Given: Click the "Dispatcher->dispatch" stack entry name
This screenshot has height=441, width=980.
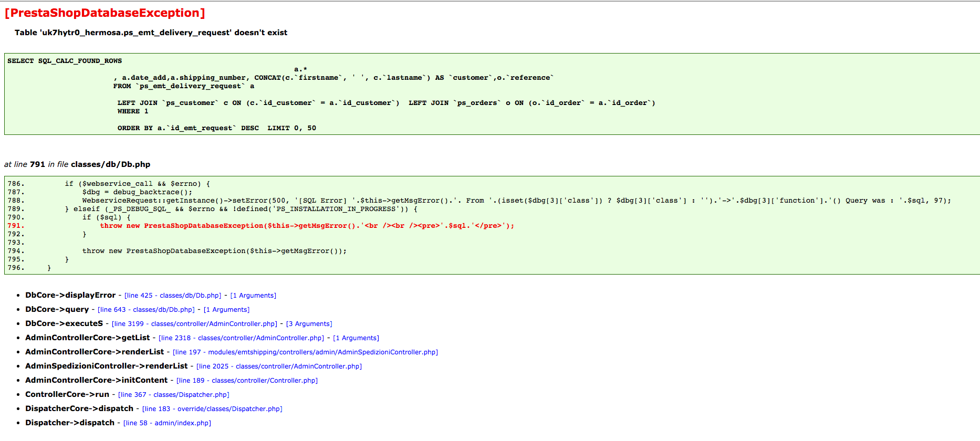Looking at the screenshot, I should tap(70, 423).
